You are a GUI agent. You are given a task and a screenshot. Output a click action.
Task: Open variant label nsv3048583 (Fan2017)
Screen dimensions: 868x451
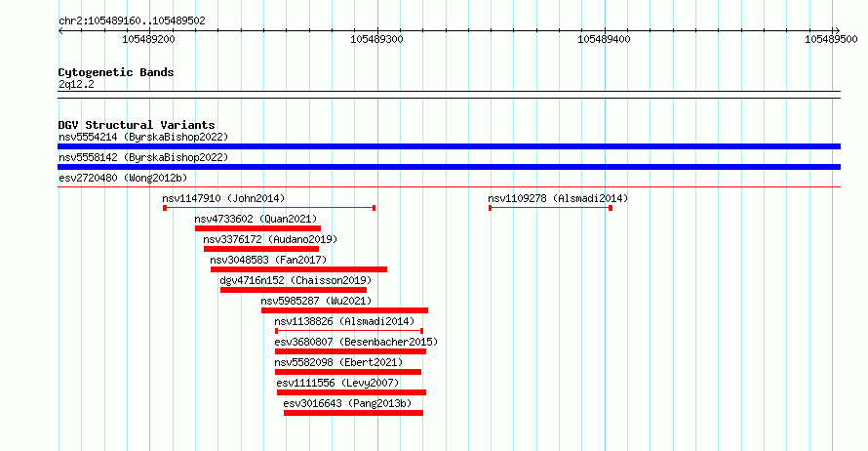coord(268,260)
